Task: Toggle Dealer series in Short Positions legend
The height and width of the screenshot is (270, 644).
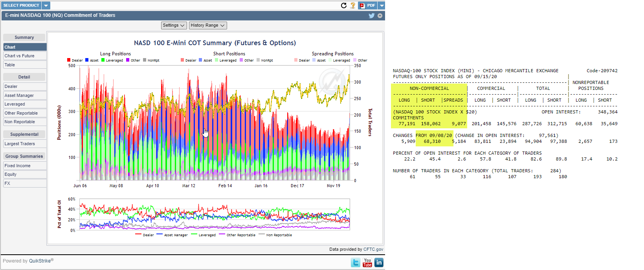Action: tap(189, 60)
